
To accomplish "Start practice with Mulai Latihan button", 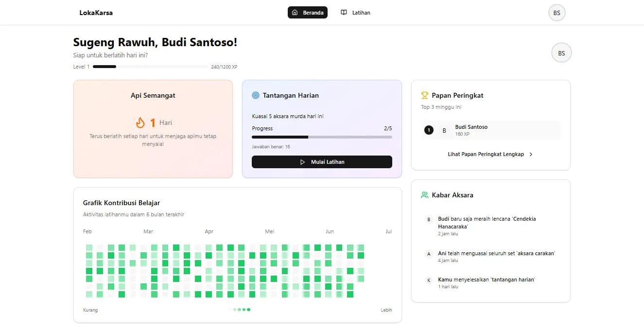I will pyautogui.click(x=322, y=162).
